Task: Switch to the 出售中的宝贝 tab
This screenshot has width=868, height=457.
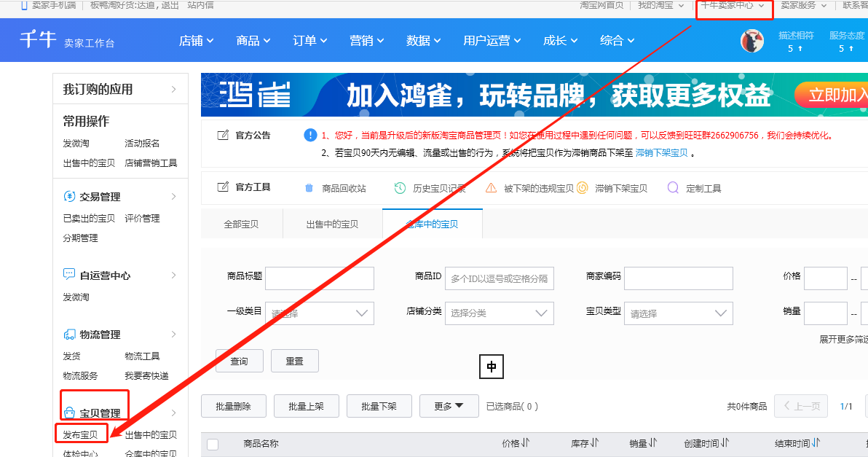Action: (x=332, y=224)
